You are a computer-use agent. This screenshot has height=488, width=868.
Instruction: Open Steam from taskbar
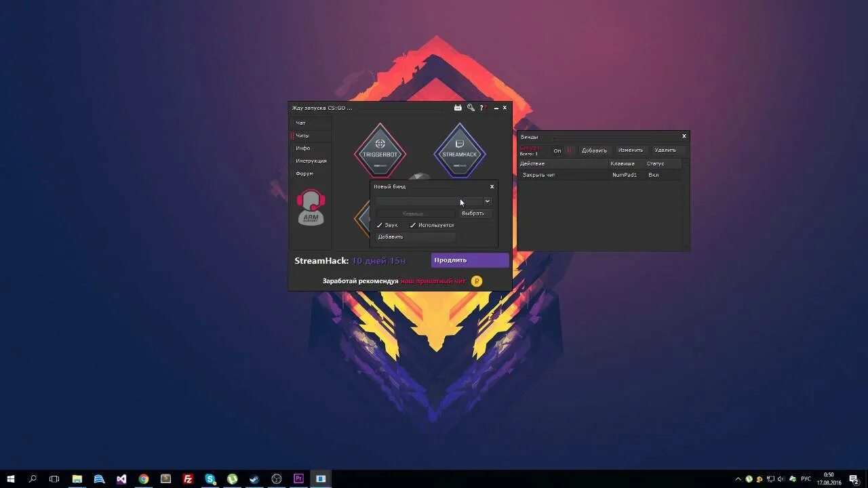(254, 479)
